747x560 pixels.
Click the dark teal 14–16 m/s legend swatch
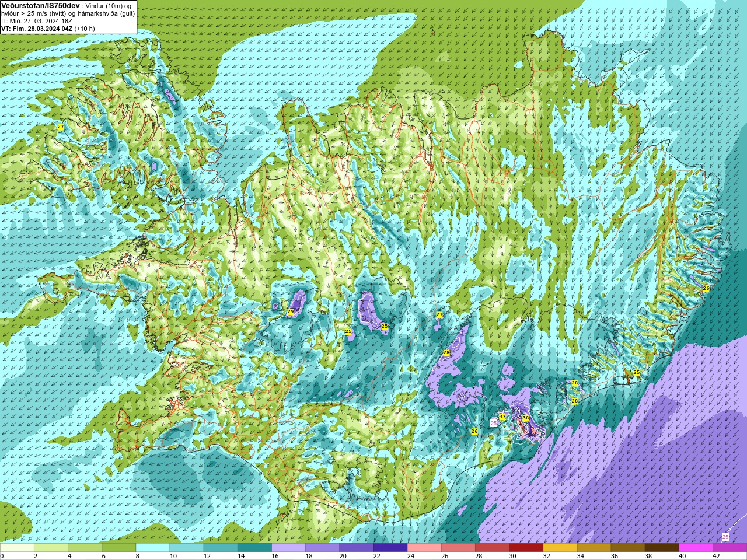pyautogui.click(x=254, y=548)
